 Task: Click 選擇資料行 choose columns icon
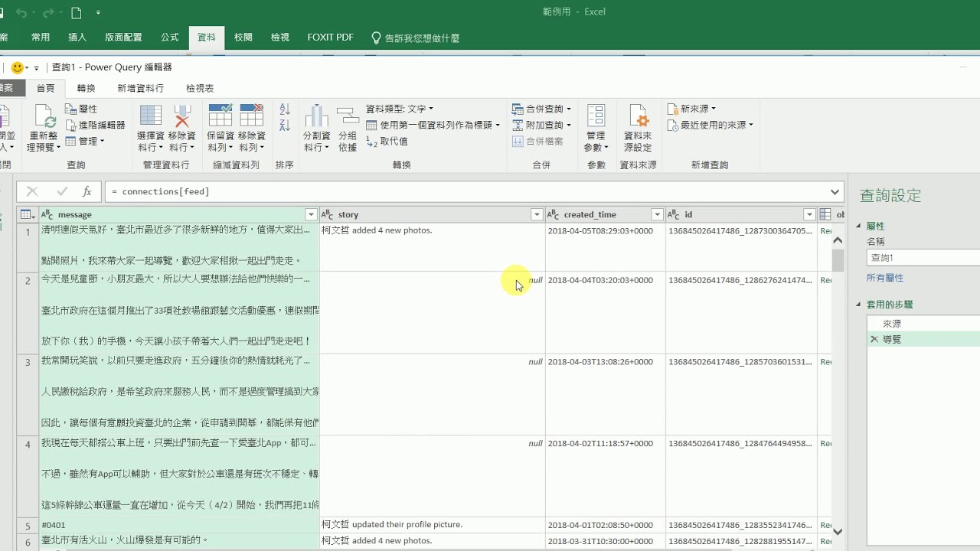150,116
